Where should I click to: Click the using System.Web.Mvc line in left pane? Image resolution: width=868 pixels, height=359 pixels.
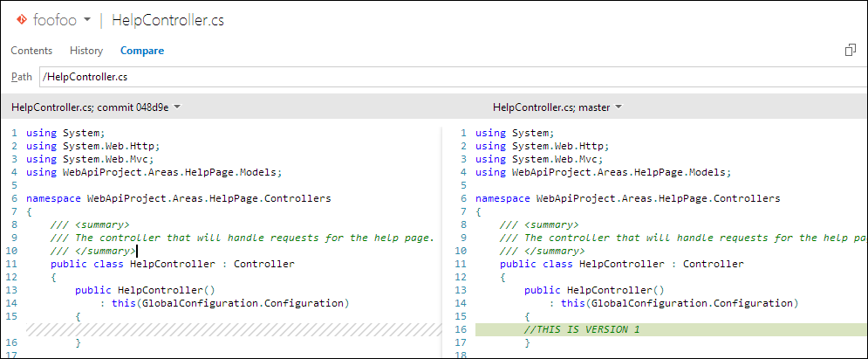point(90,159)
